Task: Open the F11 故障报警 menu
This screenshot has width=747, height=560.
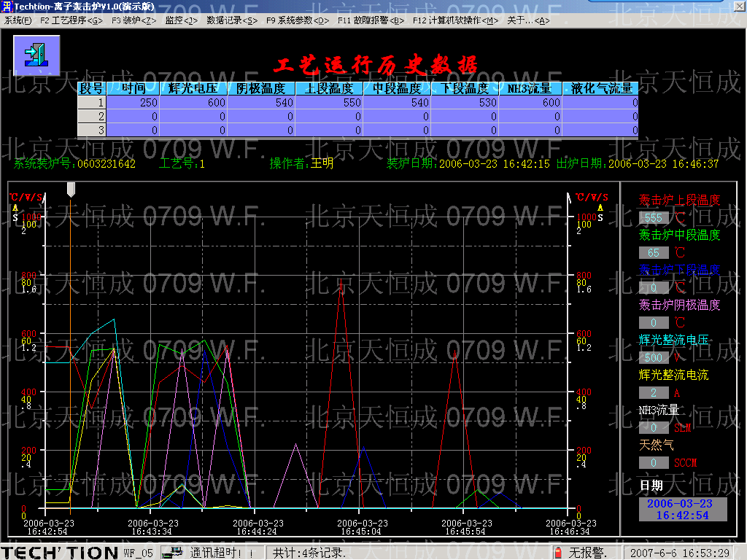Action: tap(371, 20)
